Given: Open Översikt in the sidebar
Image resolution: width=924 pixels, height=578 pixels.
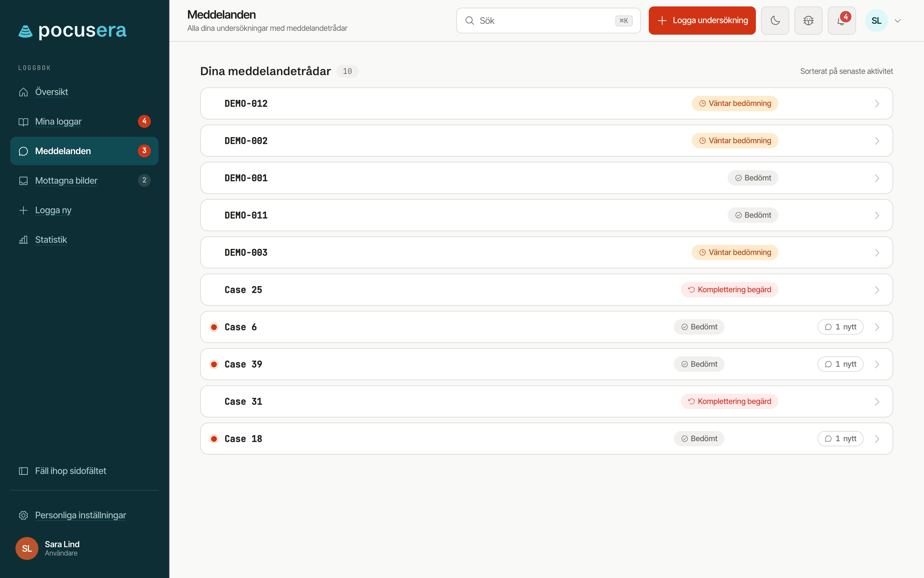Looking at the screenshot, I should click(84, 92).
